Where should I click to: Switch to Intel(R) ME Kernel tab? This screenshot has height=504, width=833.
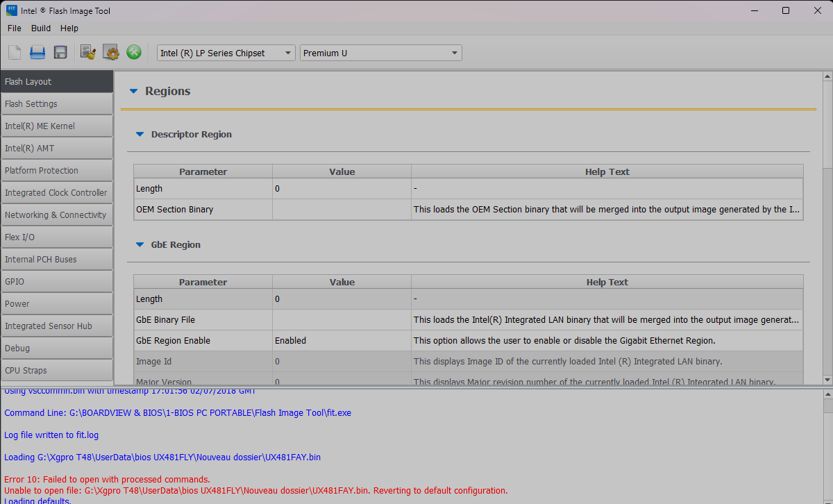56,126
